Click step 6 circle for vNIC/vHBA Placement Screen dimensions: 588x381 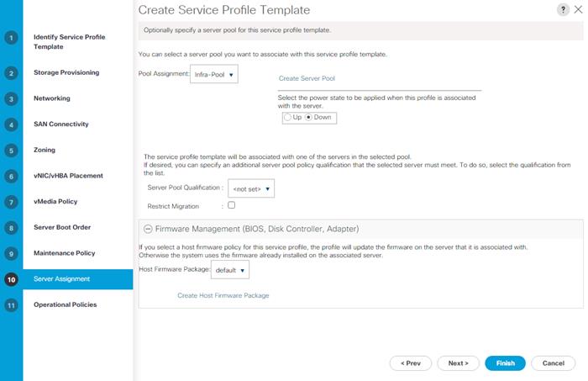(x=11, y=177)
